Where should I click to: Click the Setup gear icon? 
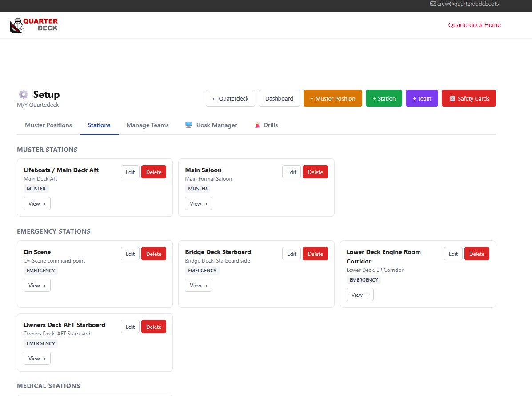coord(24,94)
